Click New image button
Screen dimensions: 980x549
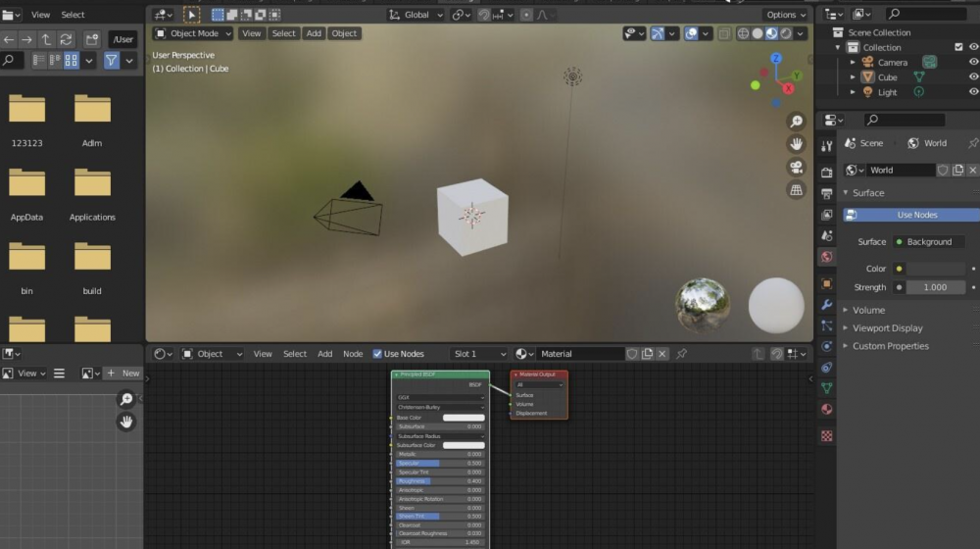122,374
